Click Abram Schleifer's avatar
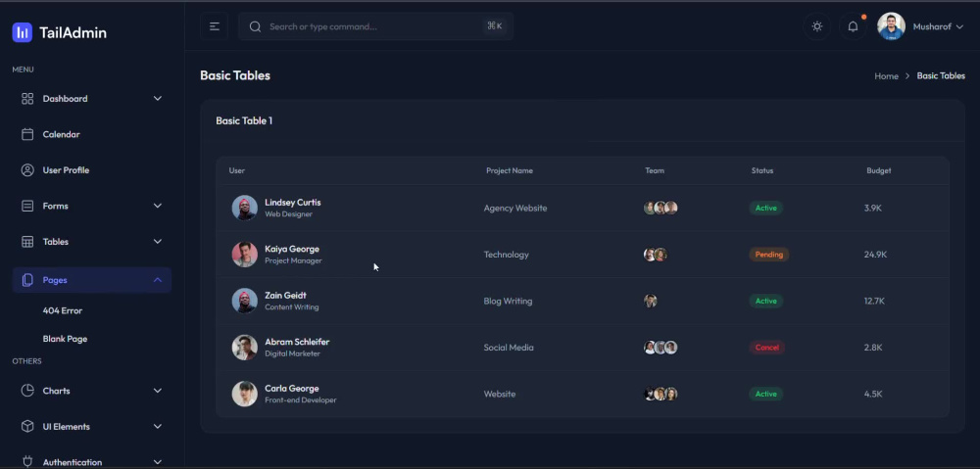This screenshot has width=980, height=469. (244, 348)
